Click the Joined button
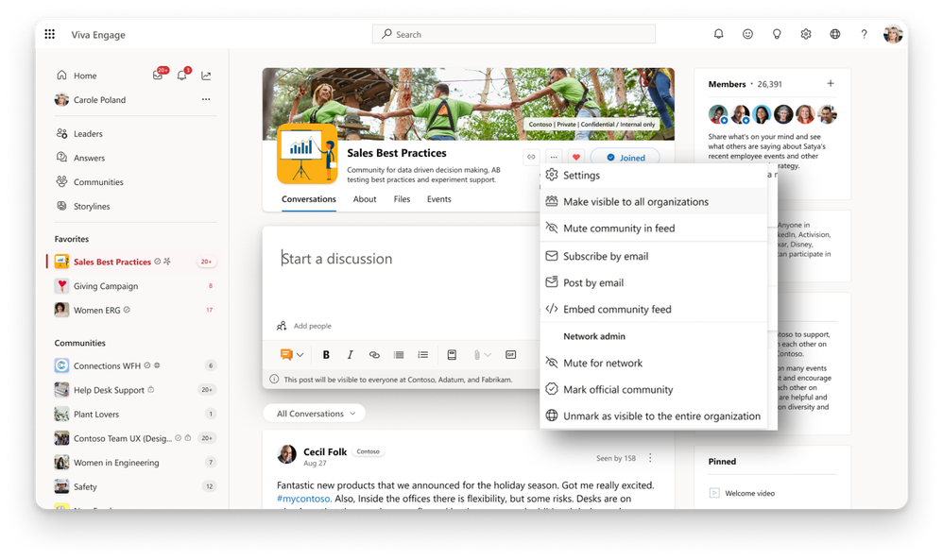Viewport: 943px width, 560px height. coord(625,158)
